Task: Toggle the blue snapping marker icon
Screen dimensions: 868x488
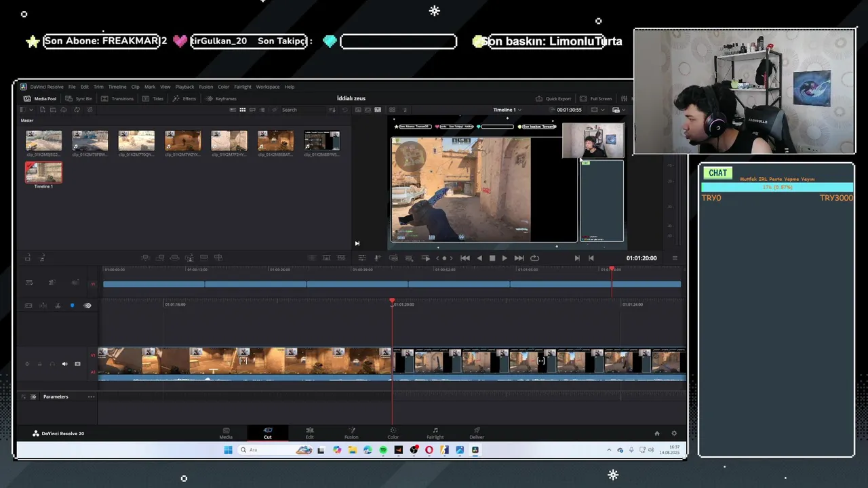Action: (73, 306)
